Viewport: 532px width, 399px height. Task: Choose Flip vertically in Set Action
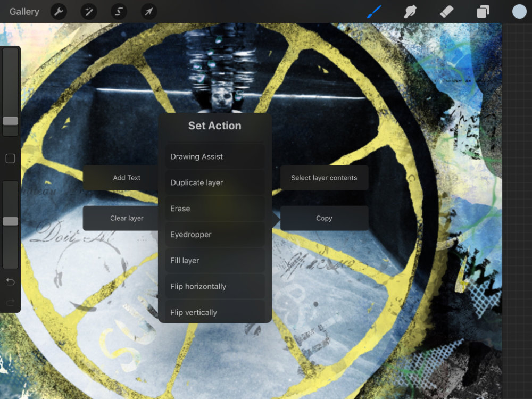[215, 311]
